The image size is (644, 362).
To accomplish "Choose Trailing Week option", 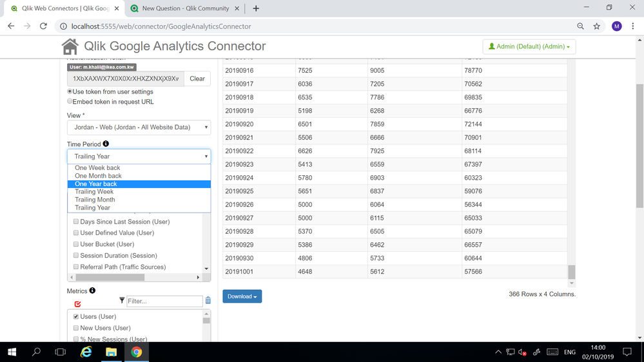I will click(139, 192).
